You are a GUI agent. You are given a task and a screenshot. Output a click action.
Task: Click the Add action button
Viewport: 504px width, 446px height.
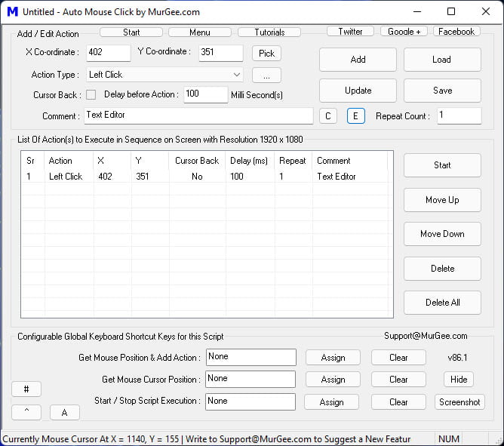coord(358,60)
